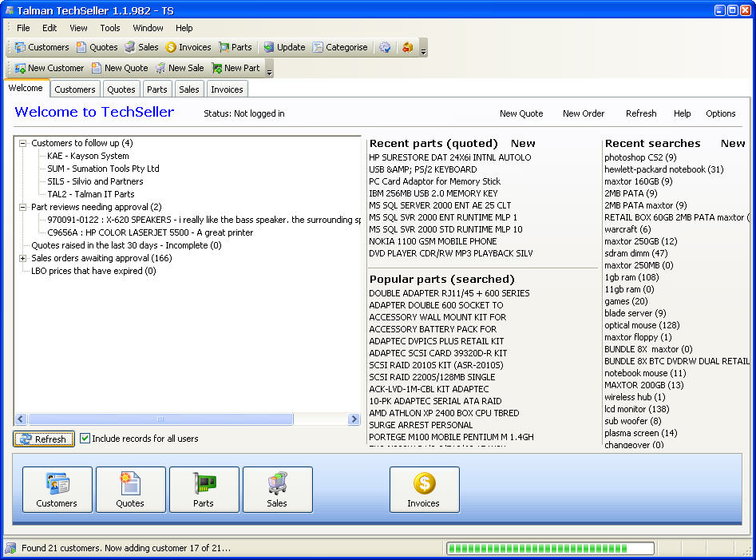This screenshot has height=560, width=756.
Task: Click the large Parts button at bottom
Action: tap(204, 489)
